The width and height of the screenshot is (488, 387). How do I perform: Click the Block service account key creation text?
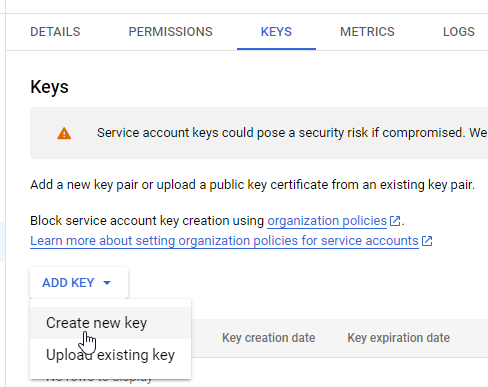pyautogui.click(x=147, y=221)
